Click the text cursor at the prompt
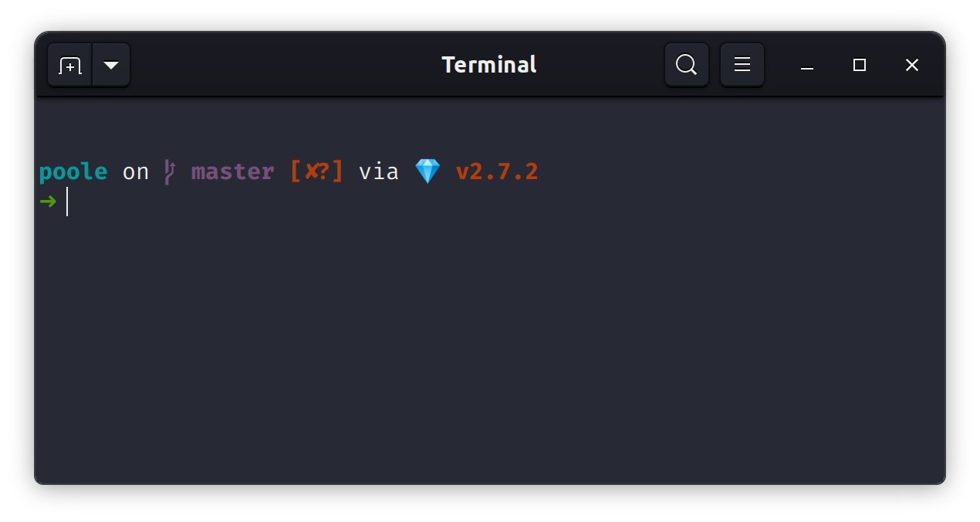980x522 pixels. (67, 202)
